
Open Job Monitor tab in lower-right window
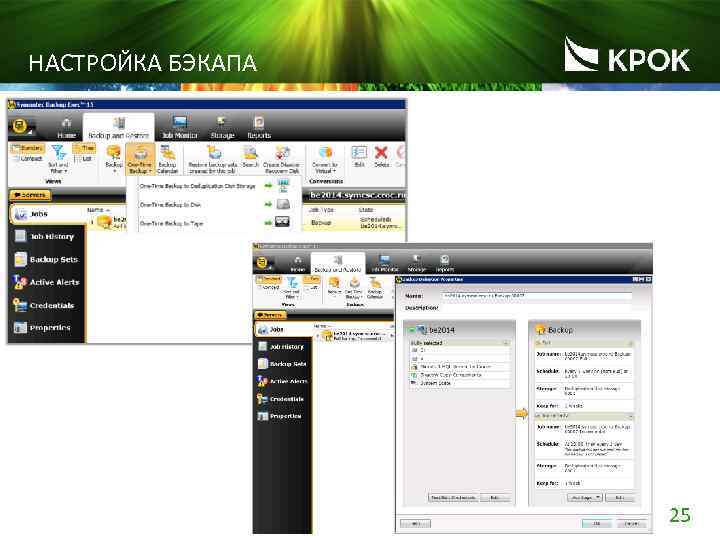click(x=385, y=264)
